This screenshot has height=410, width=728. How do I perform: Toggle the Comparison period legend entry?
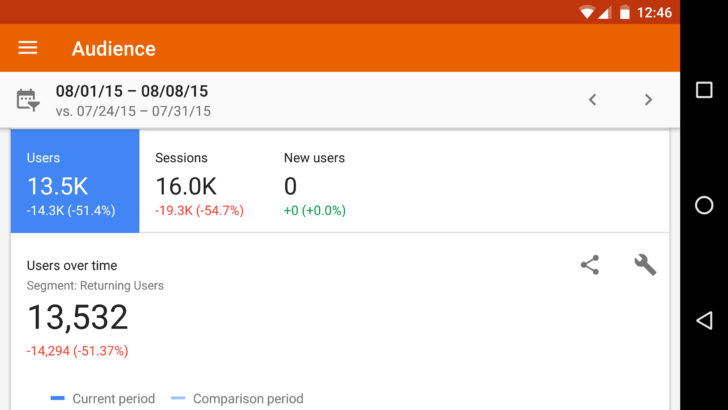click(x=237, y=398)
